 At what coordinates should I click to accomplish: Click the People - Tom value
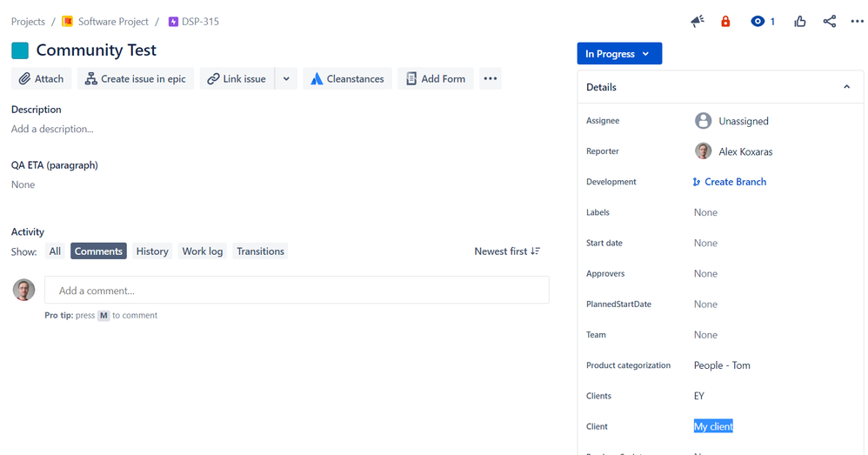click(x=722, y=365)
